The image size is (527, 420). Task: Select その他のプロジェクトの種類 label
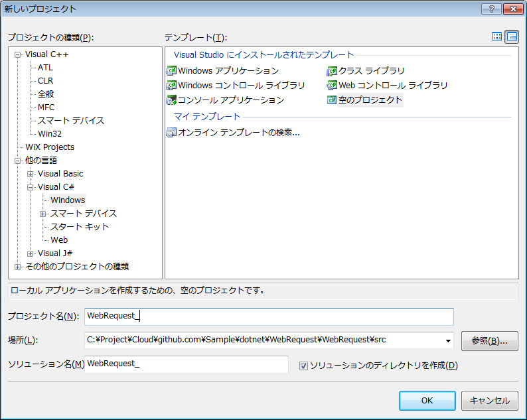pos(77,267)
